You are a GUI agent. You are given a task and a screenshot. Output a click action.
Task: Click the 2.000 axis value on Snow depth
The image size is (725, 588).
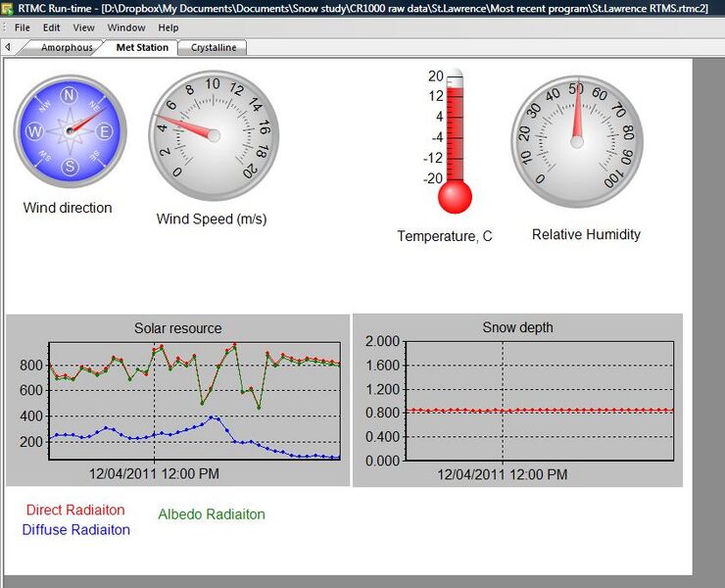382,341
